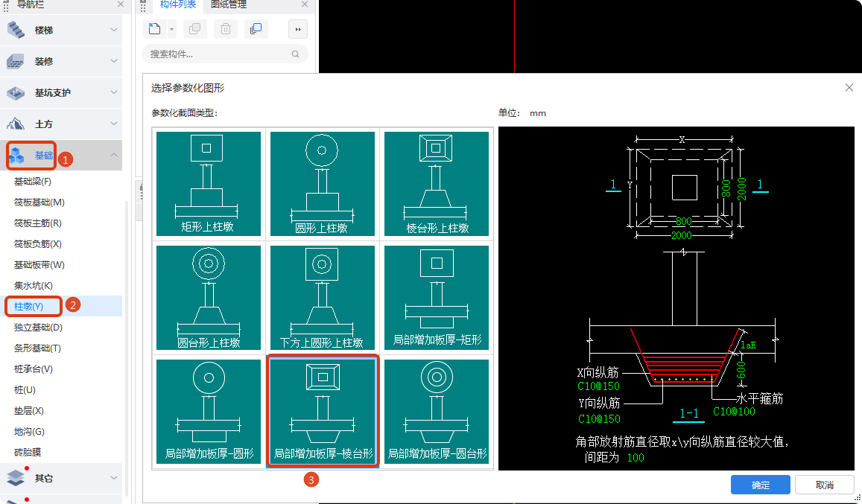862x504 pixels.
Task: Select 基础板带(W) item
Action: pos(39,265)
